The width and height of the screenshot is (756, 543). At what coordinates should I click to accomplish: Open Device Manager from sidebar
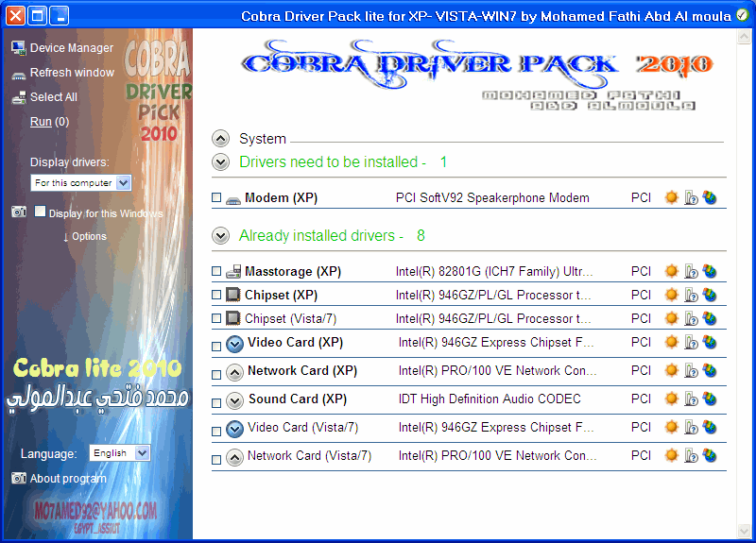click(x=72, y=48)
